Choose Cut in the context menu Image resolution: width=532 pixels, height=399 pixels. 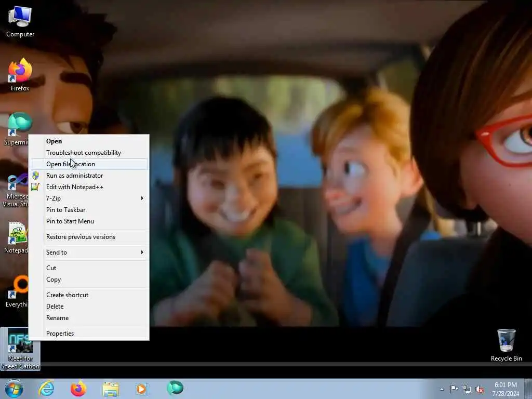click(x=89, y=268)
